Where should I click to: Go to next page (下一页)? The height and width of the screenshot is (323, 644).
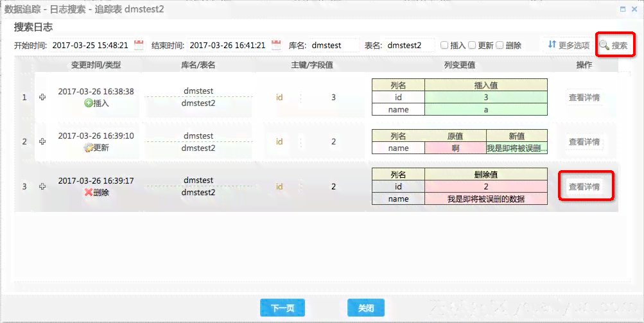tap(283, 308)
